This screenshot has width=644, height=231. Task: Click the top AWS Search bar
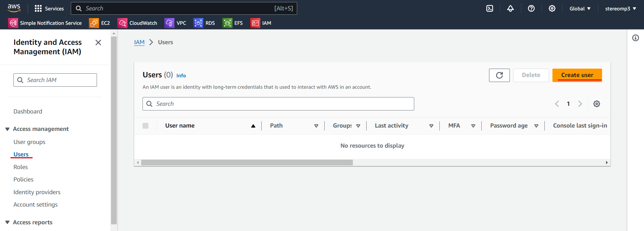184,8
